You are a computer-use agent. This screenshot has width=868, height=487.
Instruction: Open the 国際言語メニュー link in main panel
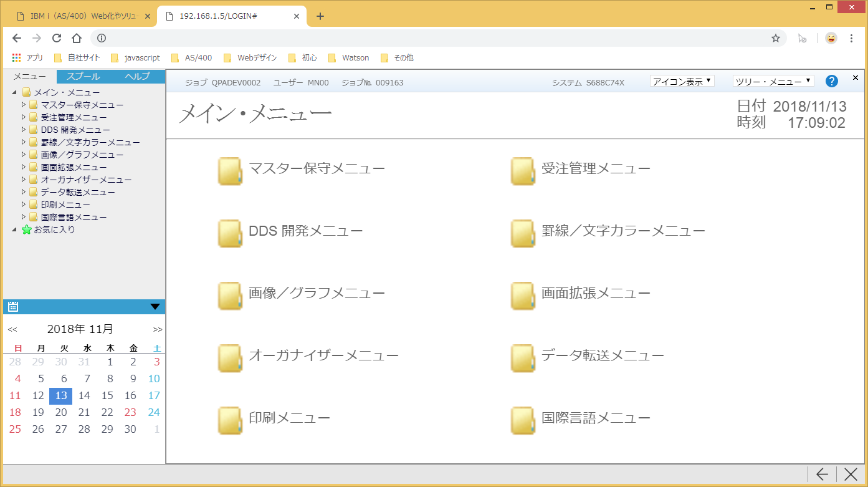(x=596, y=418)
